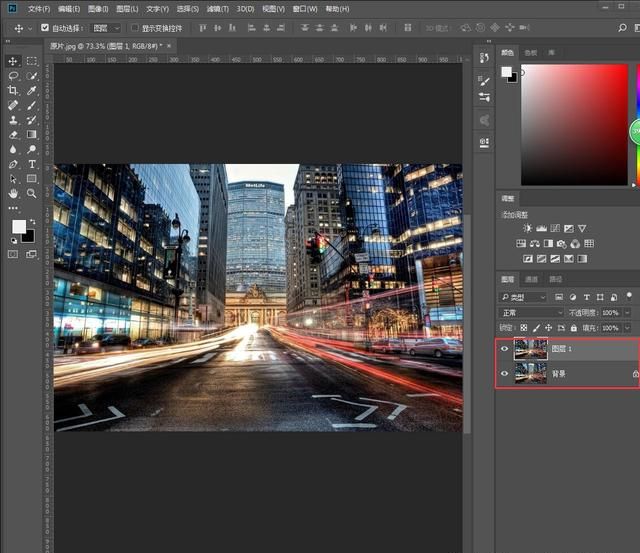The image size is (640, 553).
Task: Click the canvas vertical scrollbar
Action: (468, 322)
